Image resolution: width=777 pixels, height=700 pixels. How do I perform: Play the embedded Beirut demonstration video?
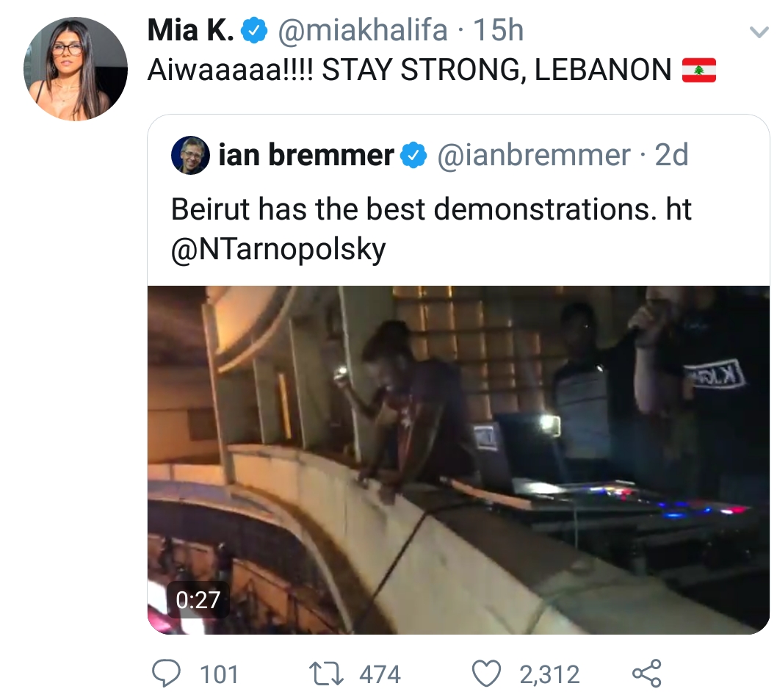(x=458, y=460)
